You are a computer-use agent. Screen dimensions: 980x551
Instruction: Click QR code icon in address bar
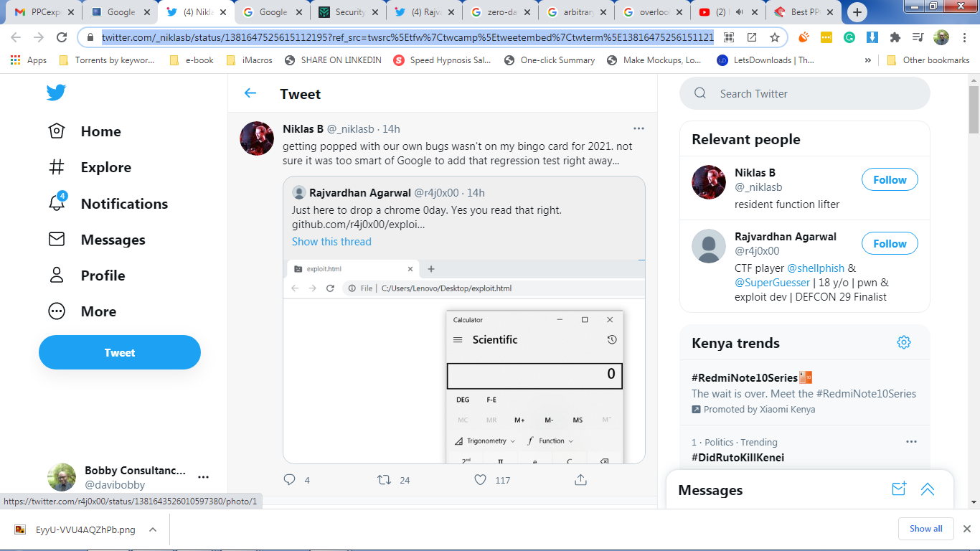tap(728, 37)
